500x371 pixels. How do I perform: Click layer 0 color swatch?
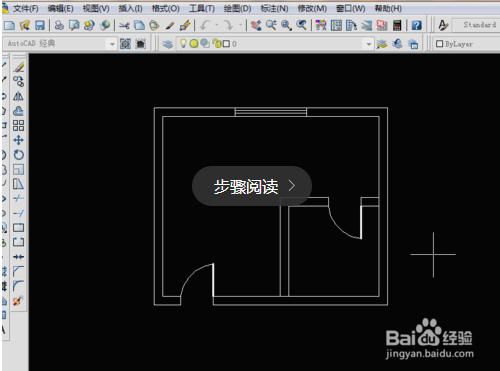226,44
